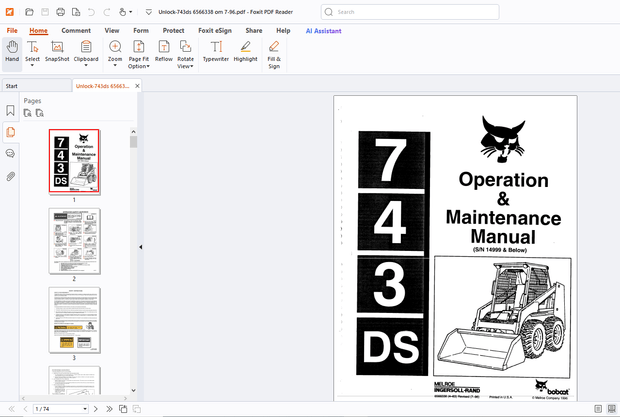Click the enlarge page thumbnails icon

pos(27,113)
